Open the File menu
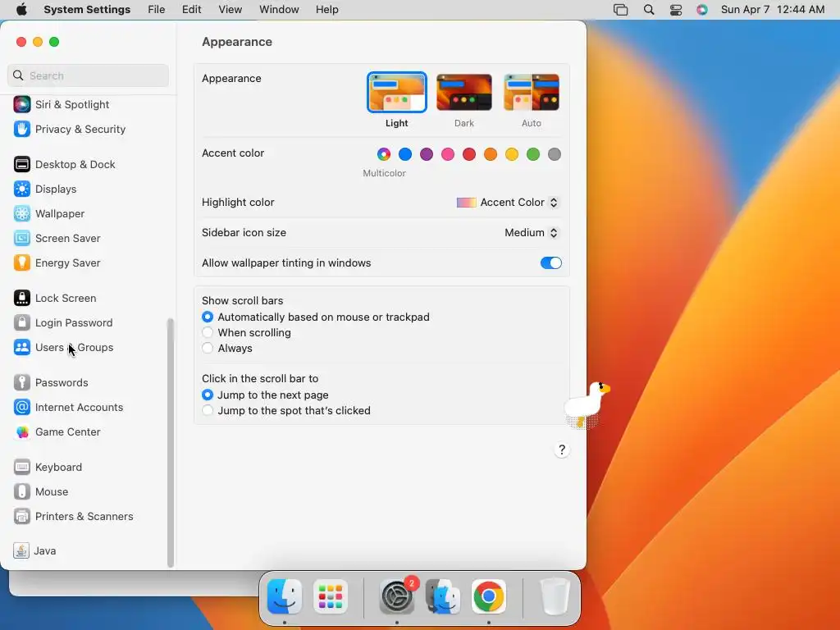Screen dimensions: 840x630 [x=157, y=10]
